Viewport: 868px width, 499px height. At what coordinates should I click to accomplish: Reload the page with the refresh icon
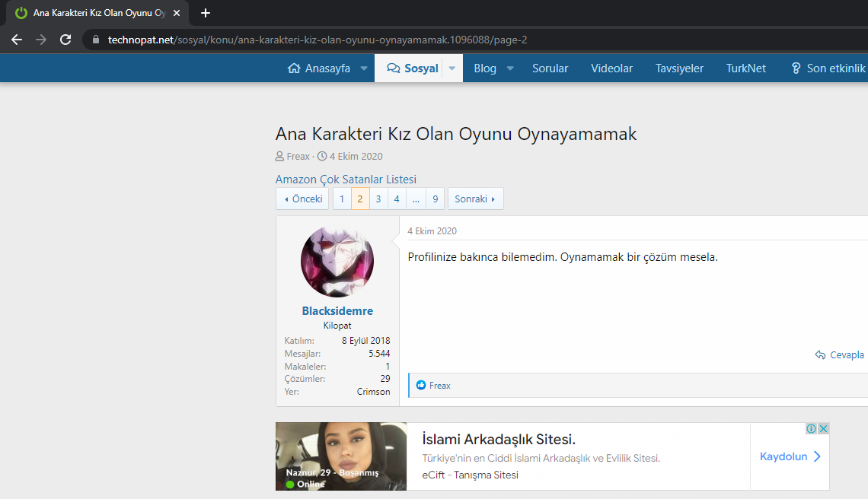[65, 40]
